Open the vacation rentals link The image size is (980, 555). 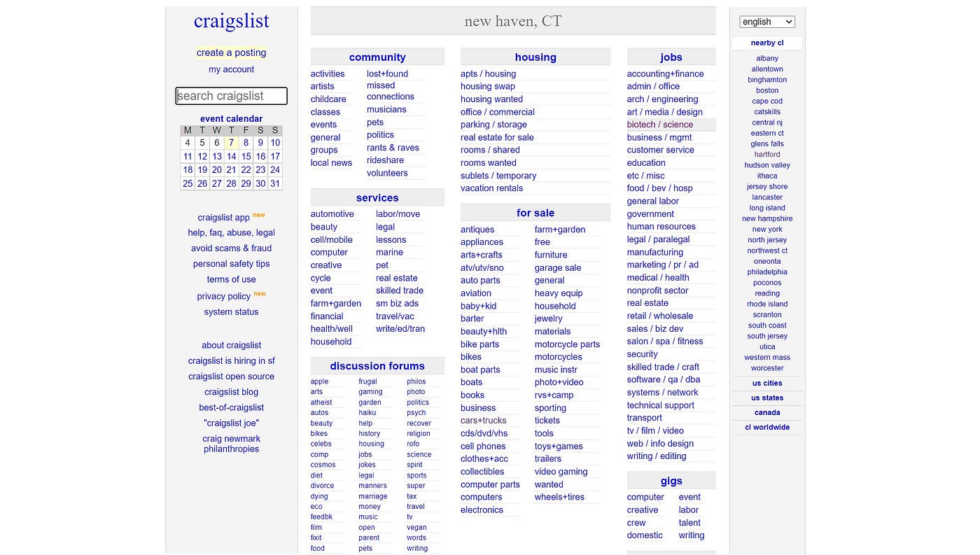pyautogui.click(x=491, y=188)
